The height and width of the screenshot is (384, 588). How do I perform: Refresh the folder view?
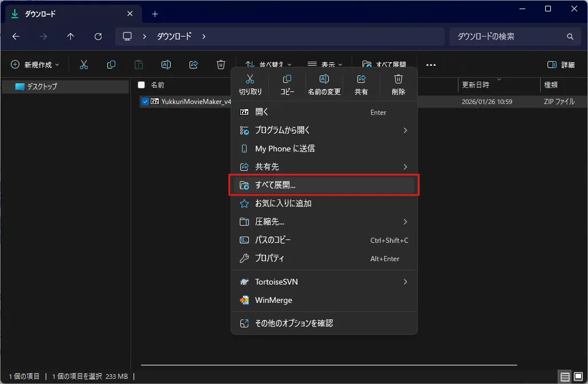(x=98, y=37)
